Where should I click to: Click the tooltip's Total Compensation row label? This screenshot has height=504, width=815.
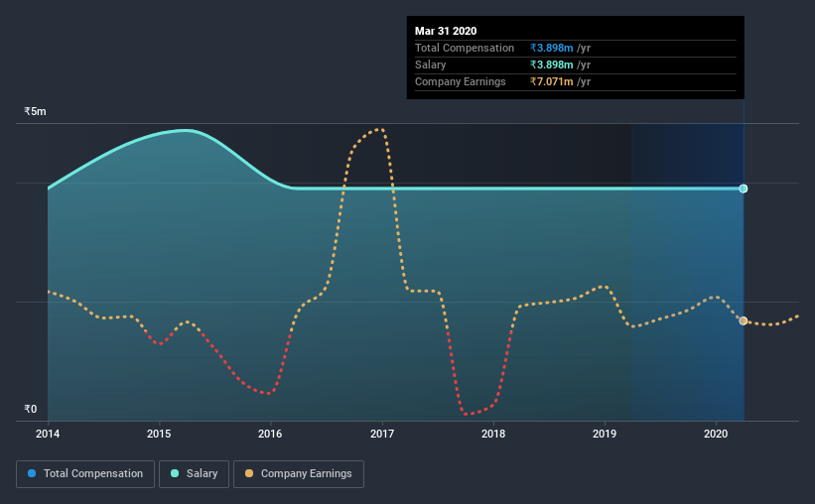(465, 49)
